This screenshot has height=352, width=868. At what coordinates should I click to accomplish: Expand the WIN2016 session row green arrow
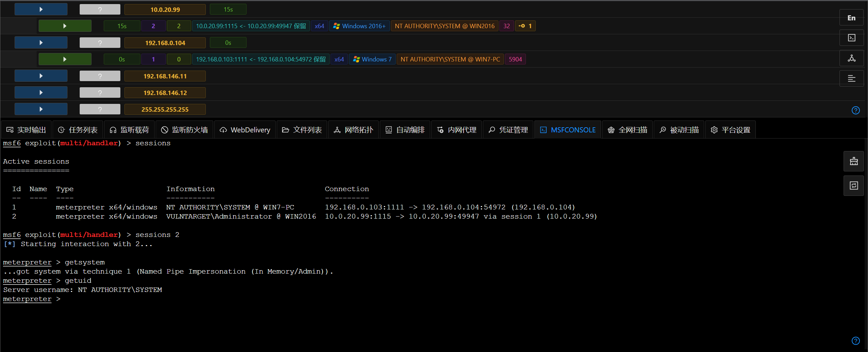[x=65, y=26]
